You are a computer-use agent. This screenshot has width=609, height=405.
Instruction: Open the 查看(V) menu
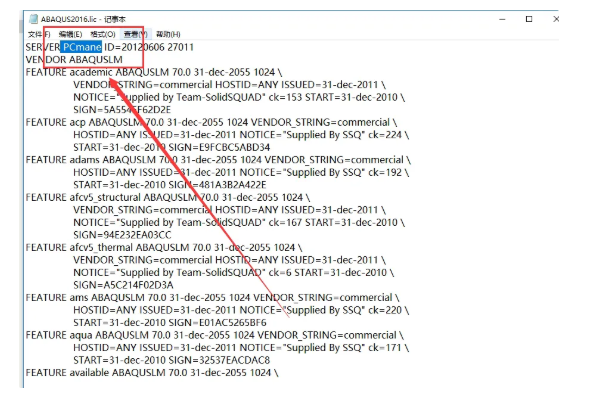(136, 34)
